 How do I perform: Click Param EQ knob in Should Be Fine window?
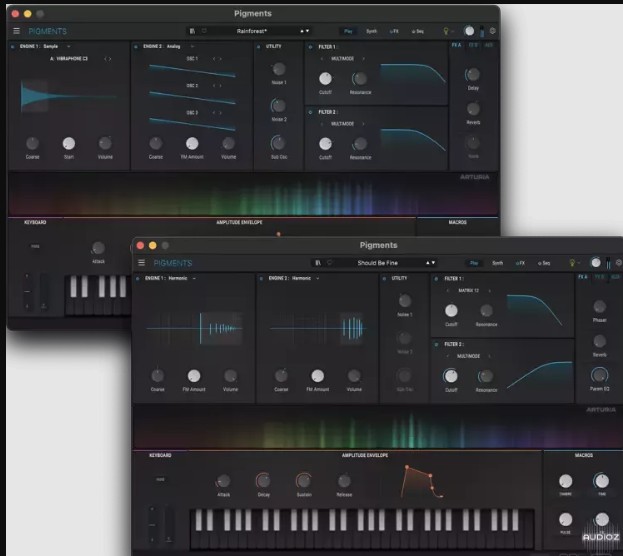[x=599, y=375]
